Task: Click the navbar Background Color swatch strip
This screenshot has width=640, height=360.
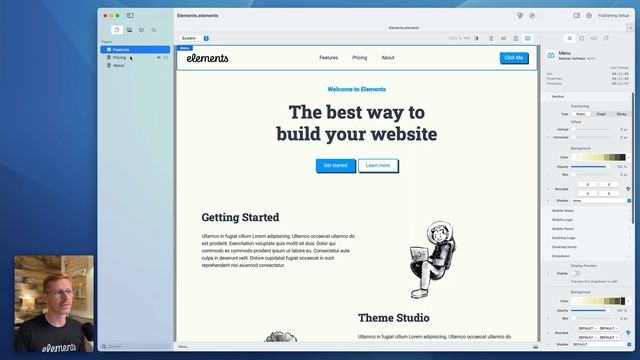Action: click(x=598, y=157)
